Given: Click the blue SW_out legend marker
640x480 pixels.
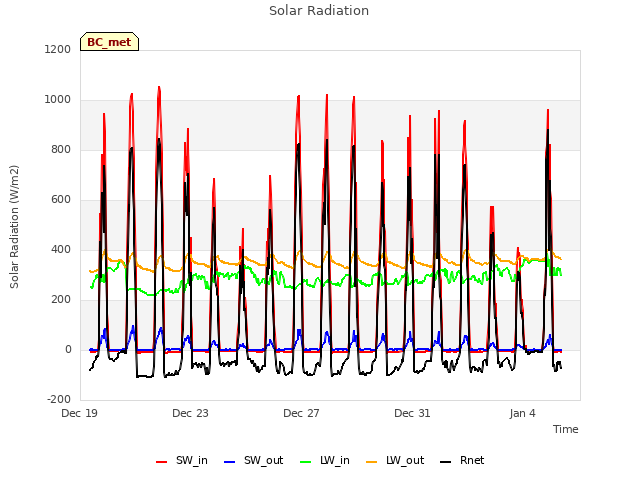Looking at the screenshot, I should [230, 462].
